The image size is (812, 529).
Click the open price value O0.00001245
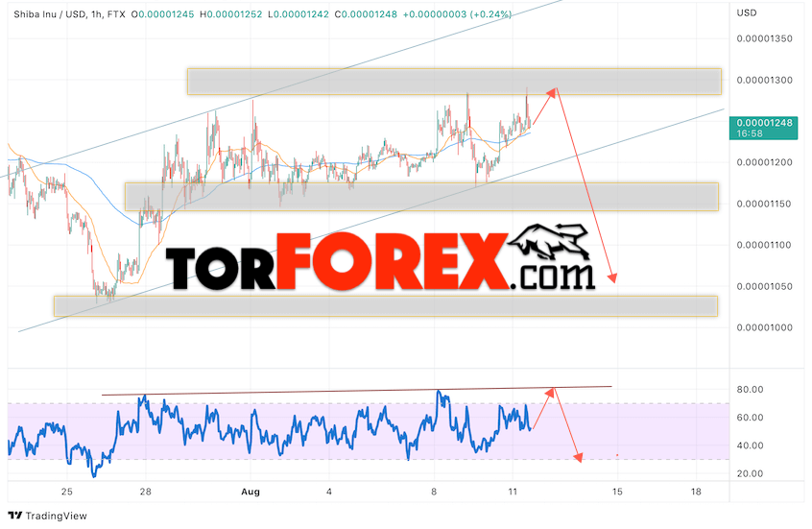pyautogui.click(x=162, y=14)
